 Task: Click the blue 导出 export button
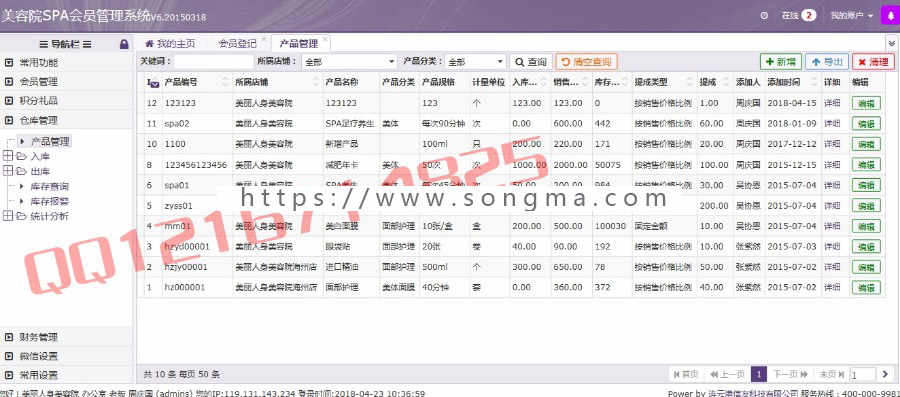point(827,62)
